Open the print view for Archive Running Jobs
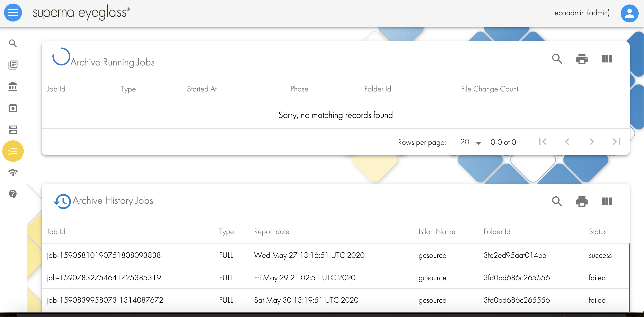The width and height of the screenshot is (644, 317). tap(582, 59)
